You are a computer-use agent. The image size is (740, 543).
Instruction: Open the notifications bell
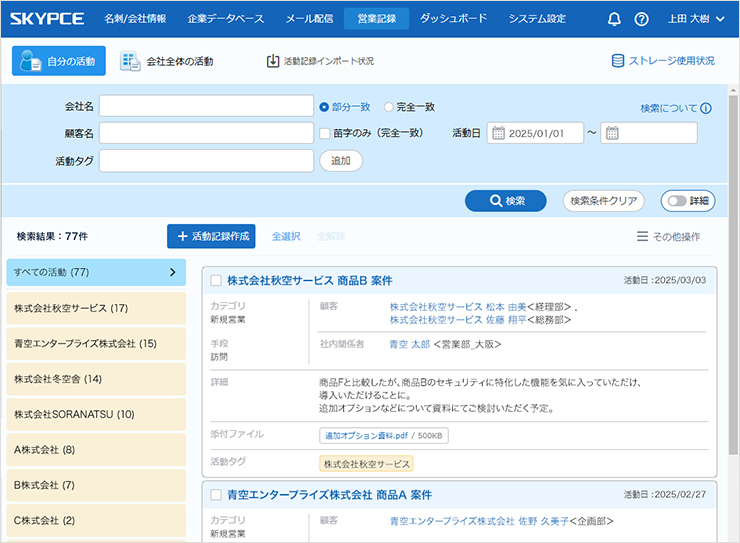pyautogui.click(x=614, y=19)
